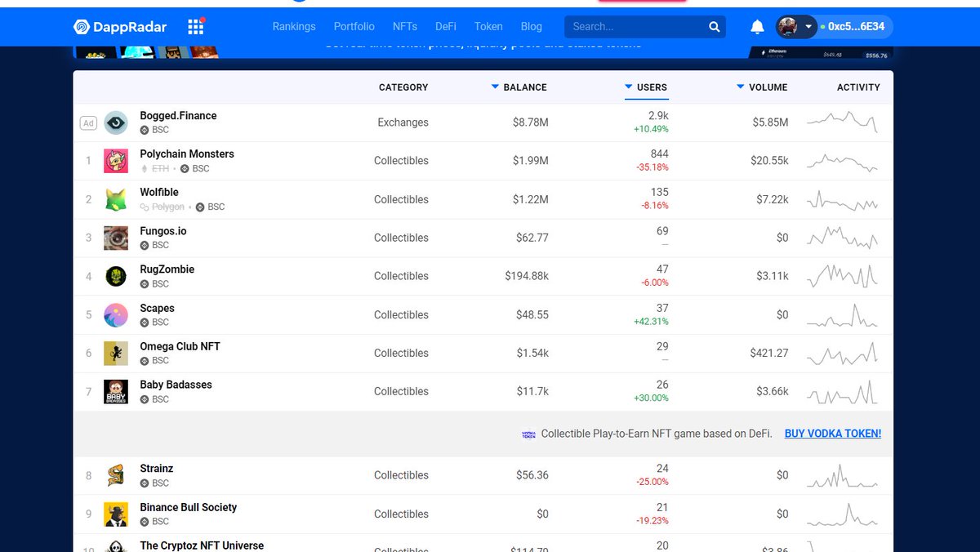Open the Binance Bull Society logo
This screenshot has width=980, height=552.
tap(116, 514)
